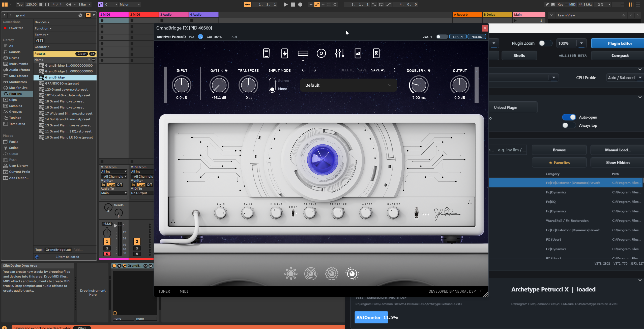
Task: Select 18 Grand Piano.vstpreset first result
Action: coord(65,101)
